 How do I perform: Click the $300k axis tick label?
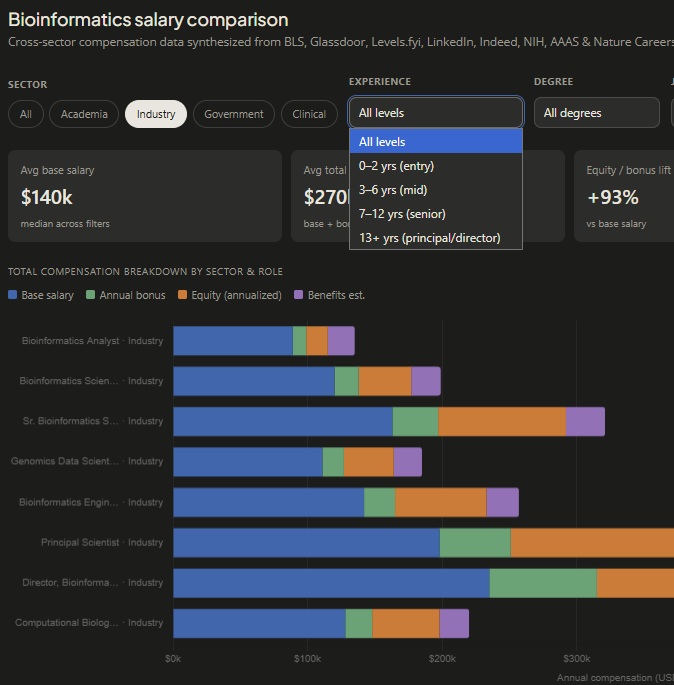[577, 659]
